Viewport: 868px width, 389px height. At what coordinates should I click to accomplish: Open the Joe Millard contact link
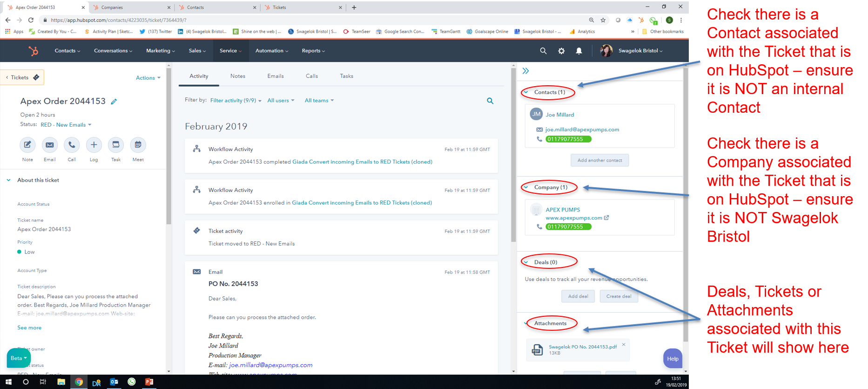pos(560,115)
